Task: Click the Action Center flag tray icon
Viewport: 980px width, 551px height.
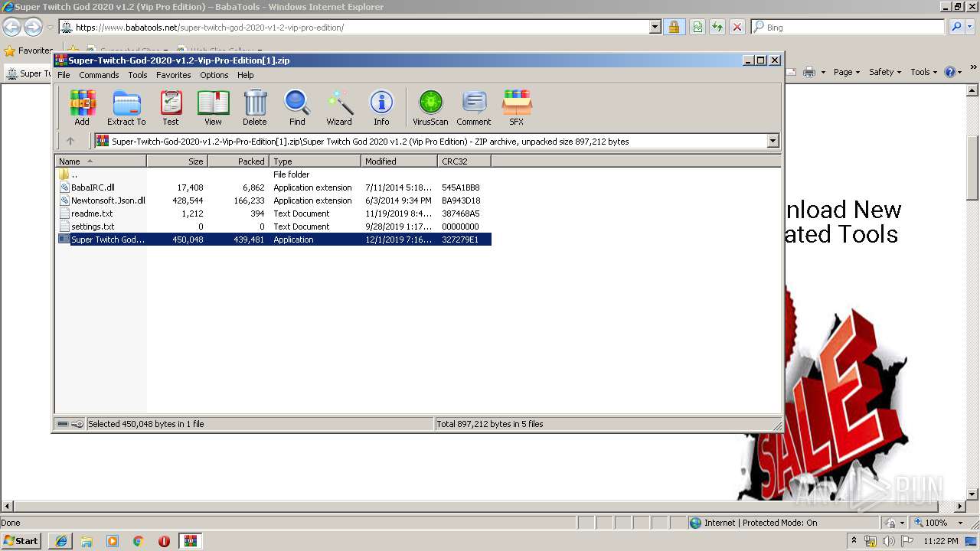Action: point(907,541)
